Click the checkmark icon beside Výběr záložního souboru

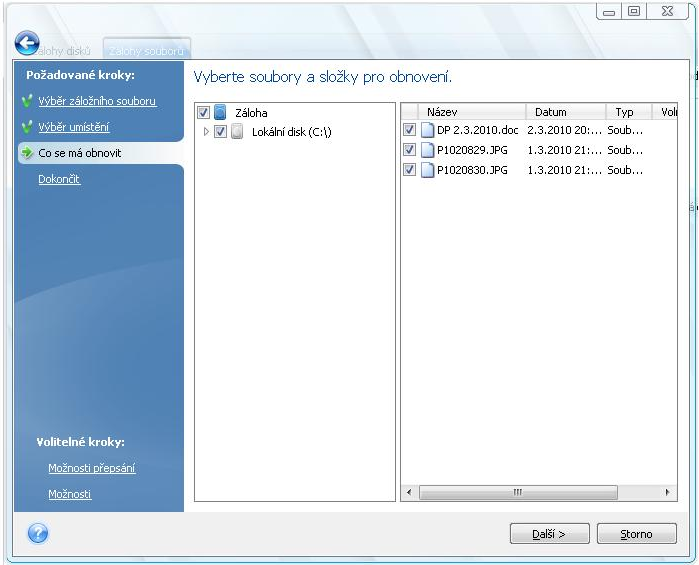pos(27,101)
